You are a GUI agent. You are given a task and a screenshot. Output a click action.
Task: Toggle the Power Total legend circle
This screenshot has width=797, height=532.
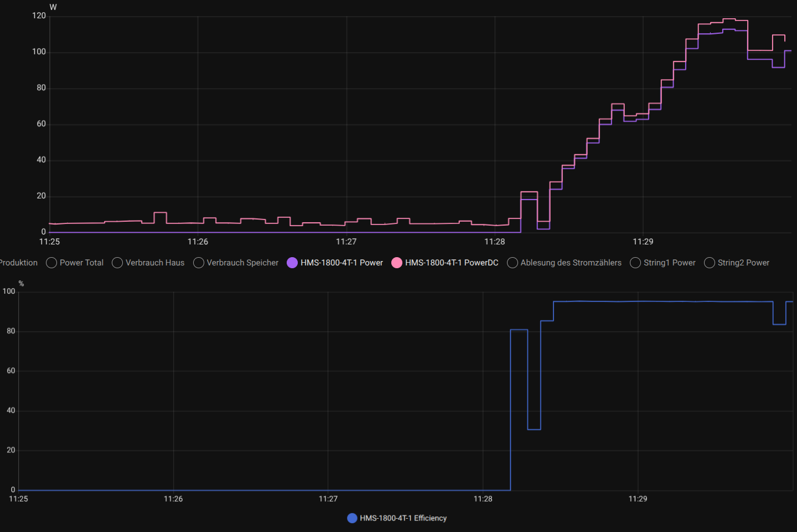tap(51, 263)
